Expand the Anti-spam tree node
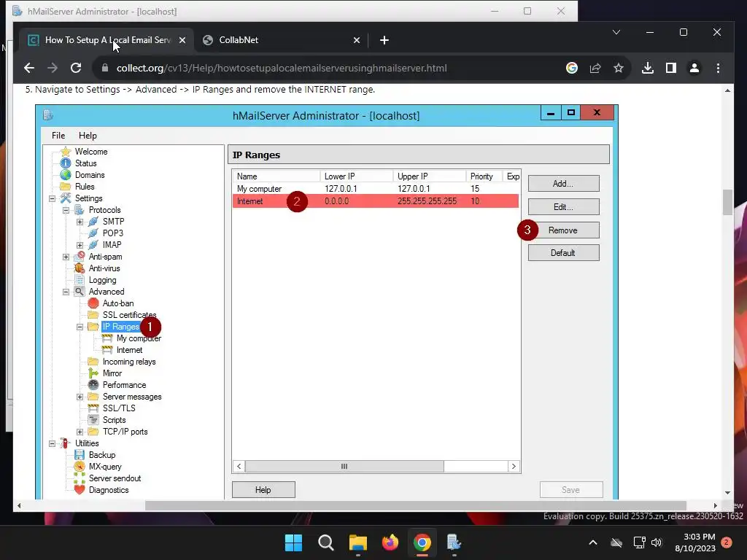 66,257
